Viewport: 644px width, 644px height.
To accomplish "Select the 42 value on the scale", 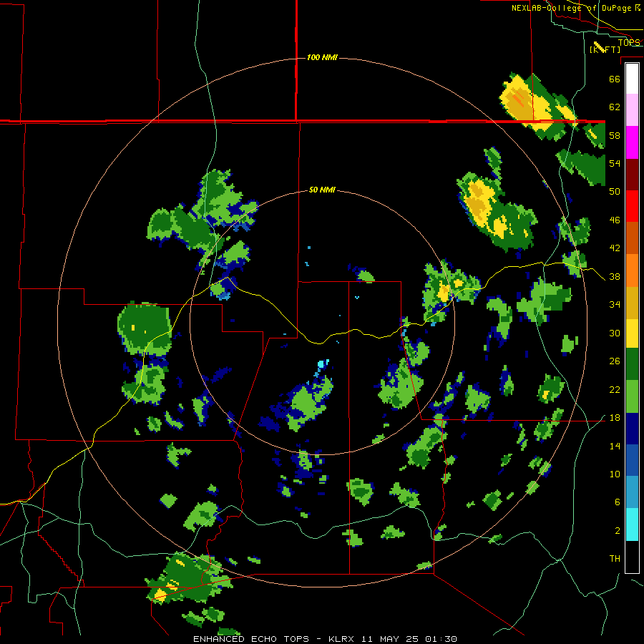I will [x=615, y=248].
